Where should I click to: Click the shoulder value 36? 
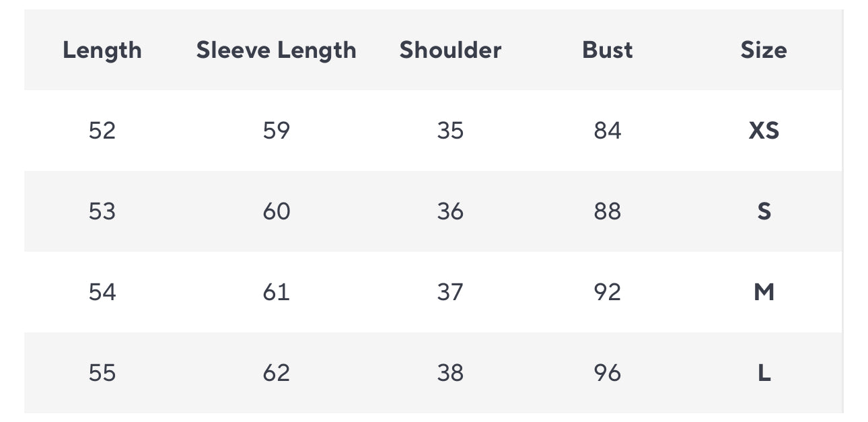tap(450, 211)
